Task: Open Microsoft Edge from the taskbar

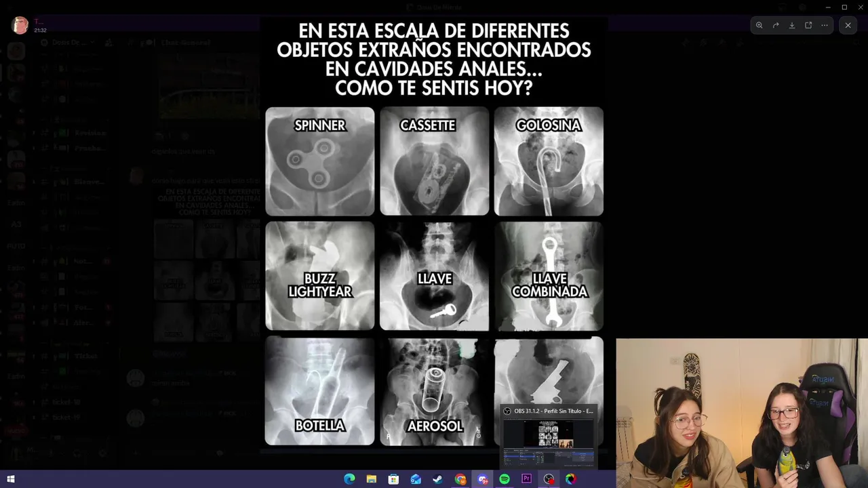Action: pos(349,479)
